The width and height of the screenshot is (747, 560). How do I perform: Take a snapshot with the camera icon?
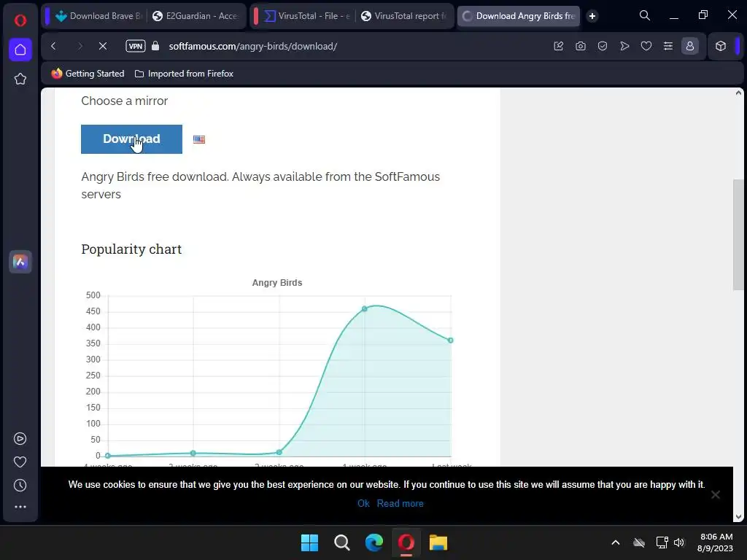tap(580, 46)
